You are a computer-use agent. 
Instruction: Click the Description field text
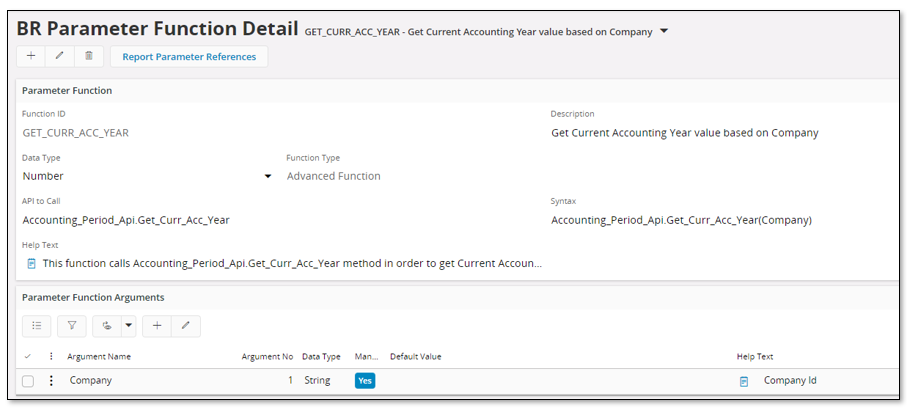[685, 133]
